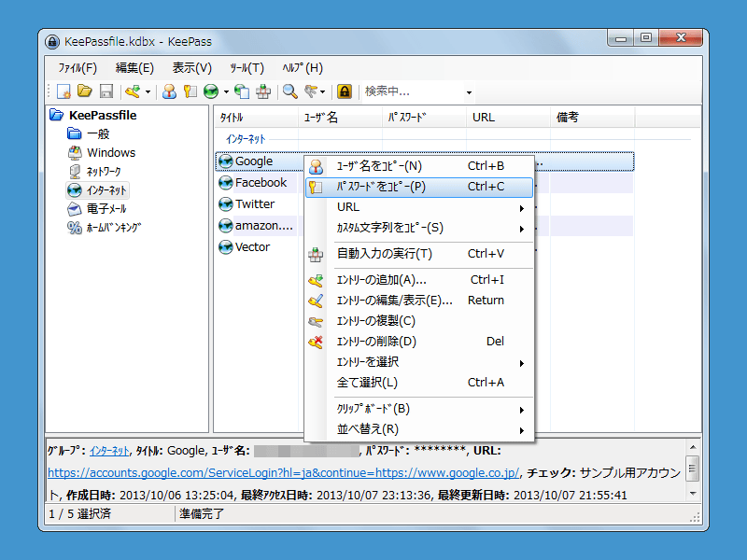Choose 自動入力の実行(T) in context menu
Screen dimensions: 747x560
click(x=418, y=254)
